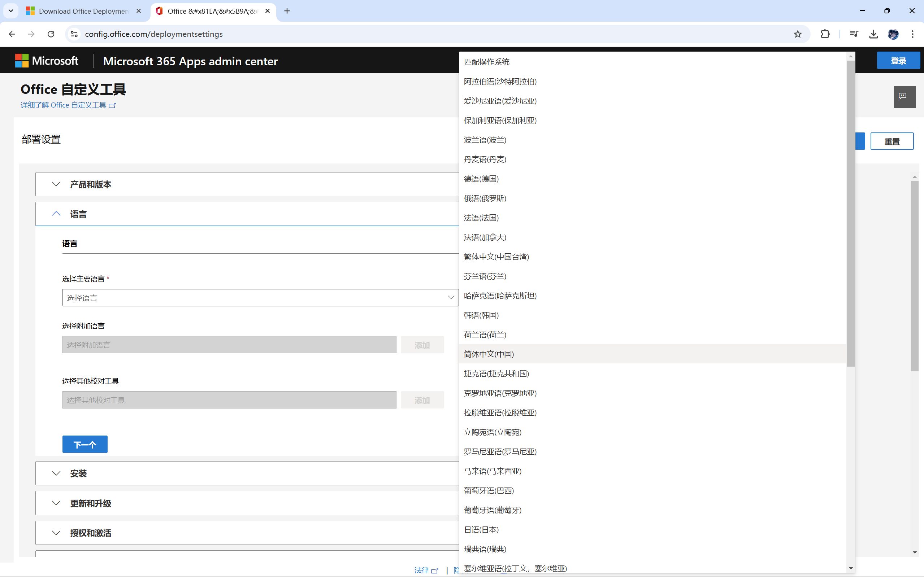Select 葡萄牙语(葡萄牙) option

point(652,510)
